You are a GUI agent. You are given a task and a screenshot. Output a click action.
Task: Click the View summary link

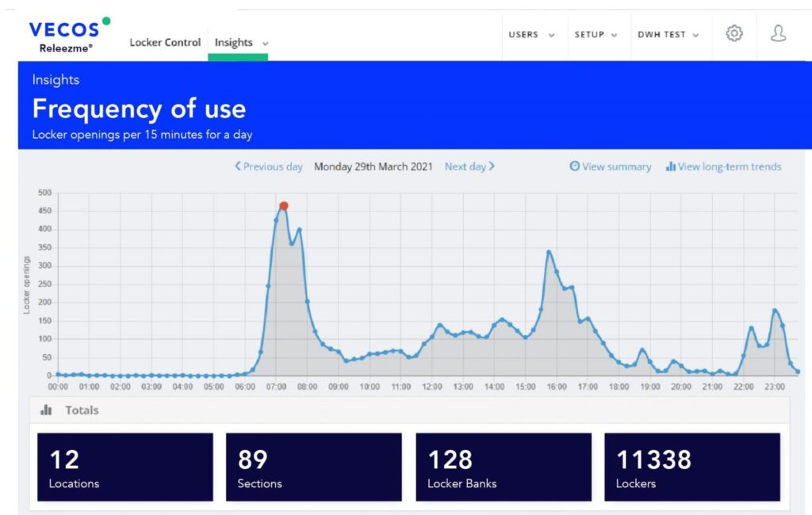[616, 166]
